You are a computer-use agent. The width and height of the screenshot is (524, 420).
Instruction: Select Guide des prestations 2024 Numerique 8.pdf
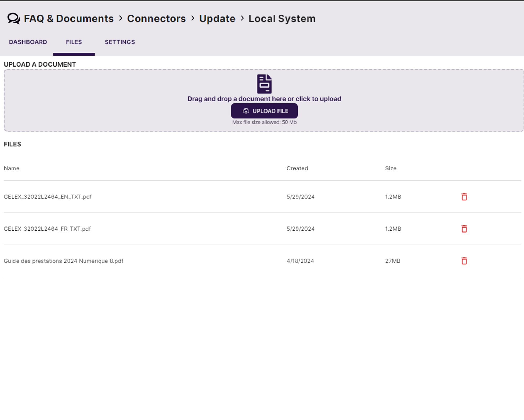click(63, 261)
